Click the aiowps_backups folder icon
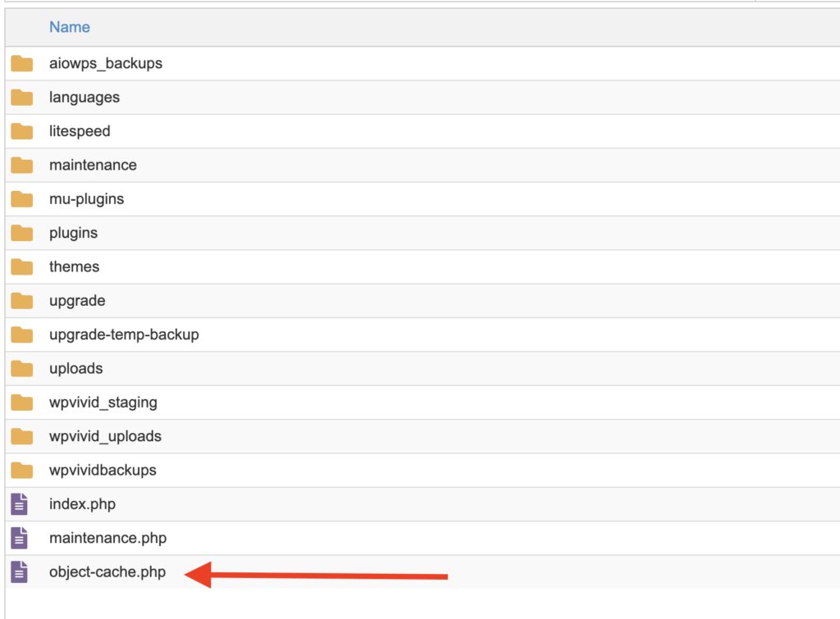This screenshot has height=619, width=840. pyautogui.click(x=21, y=64)
